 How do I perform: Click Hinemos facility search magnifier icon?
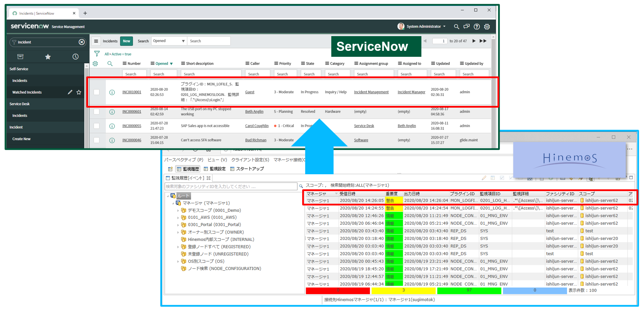[301, 186]
